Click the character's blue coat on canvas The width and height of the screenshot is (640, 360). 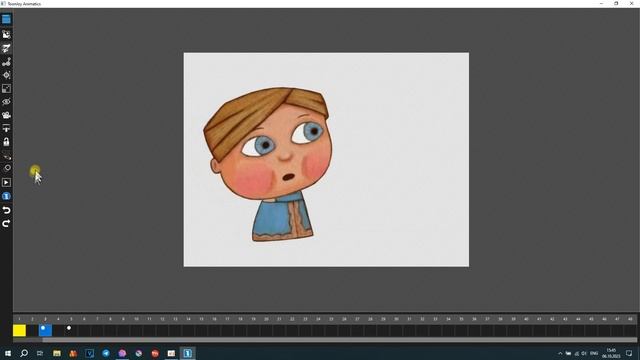coord(282,217)
